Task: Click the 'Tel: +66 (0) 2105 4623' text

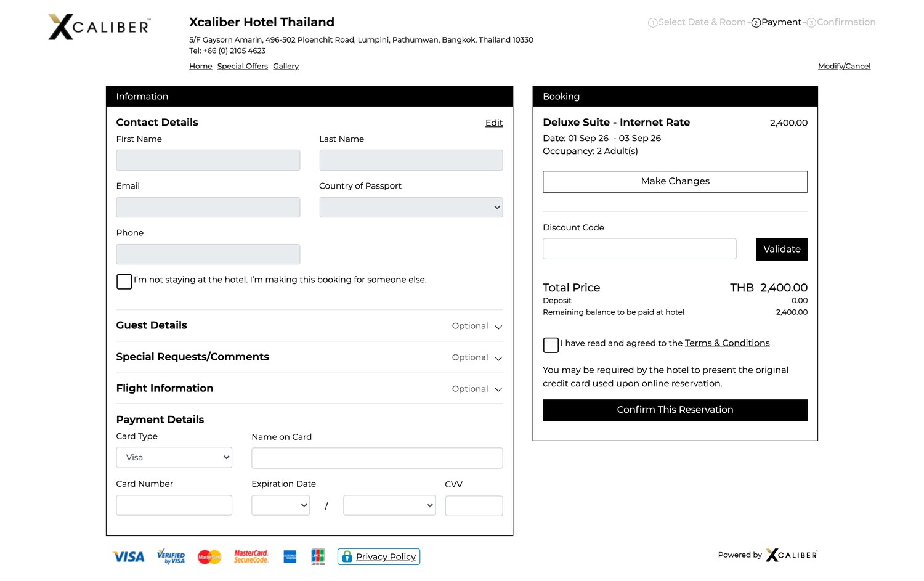Action: point(227,51)
